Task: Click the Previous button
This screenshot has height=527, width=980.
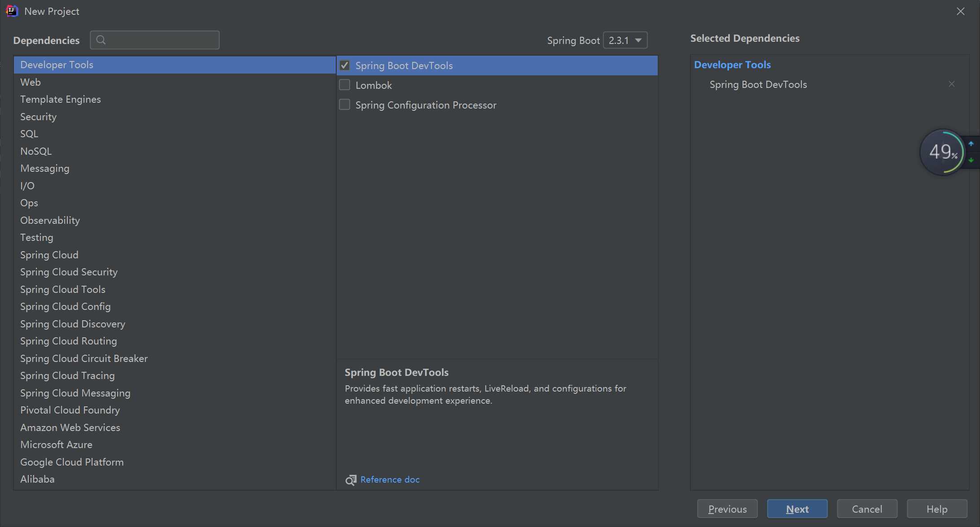Action: pyautogui.click(x=727, y=509)
